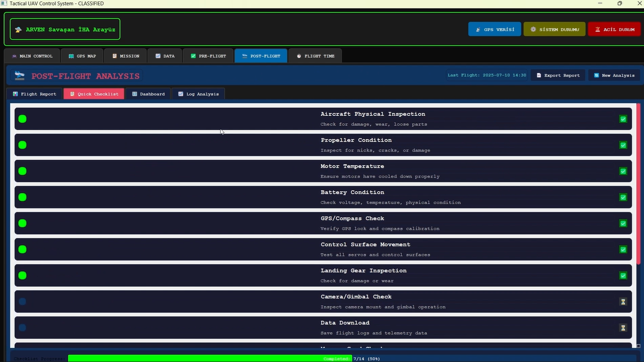Switch to the PRE-FLIGHT tab

pos(208,56)
